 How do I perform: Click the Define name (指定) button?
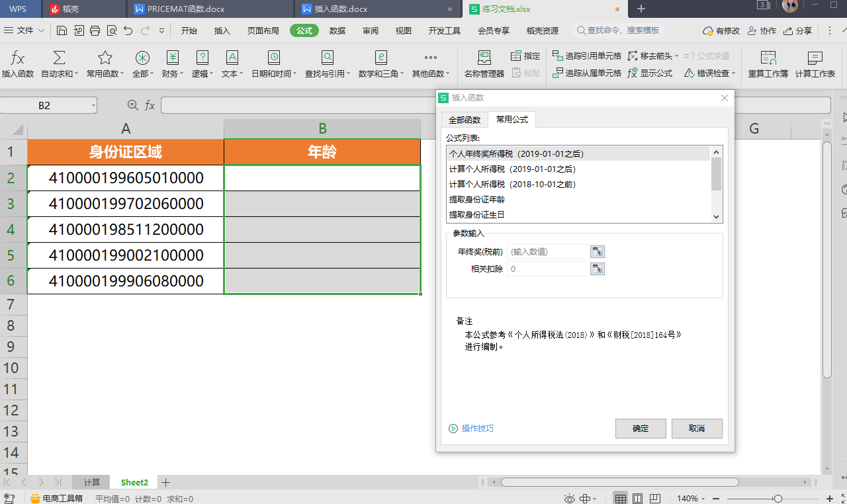pyautogui.click(x=525, y=56)
